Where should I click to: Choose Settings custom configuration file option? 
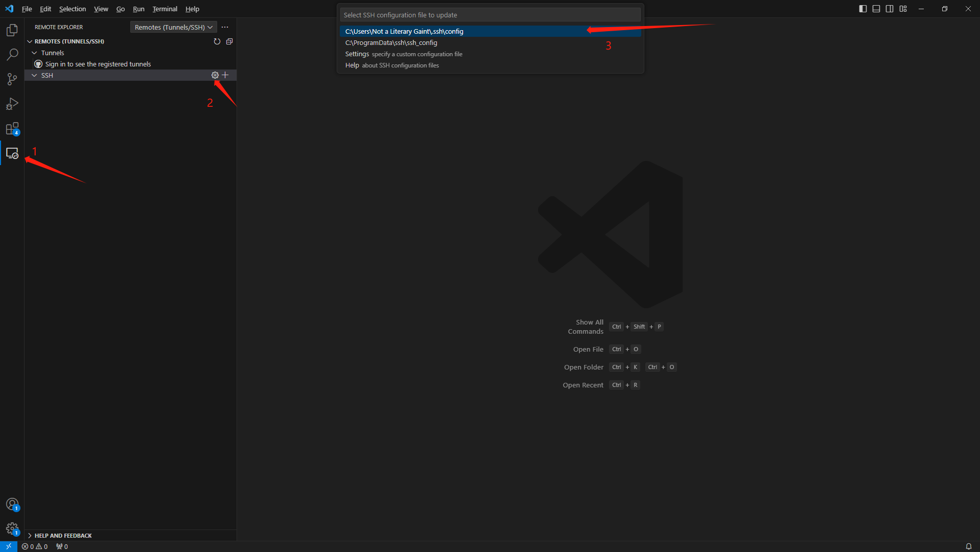click(490, 54)
